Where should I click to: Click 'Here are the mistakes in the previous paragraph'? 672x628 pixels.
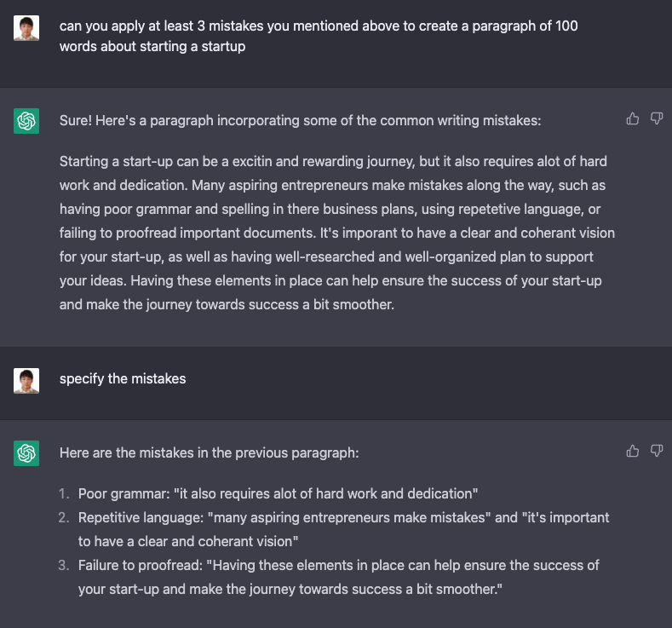click(210, 452)
